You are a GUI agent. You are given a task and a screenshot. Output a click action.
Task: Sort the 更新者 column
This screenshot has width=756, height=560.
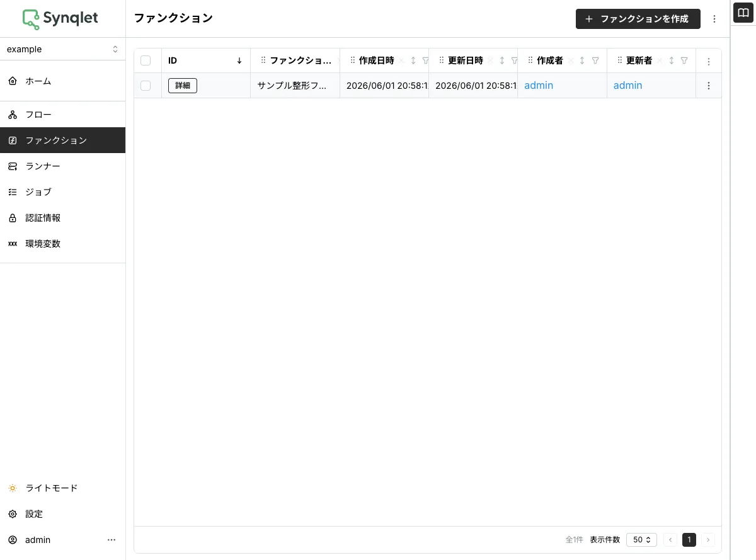[x=672, y=61]
